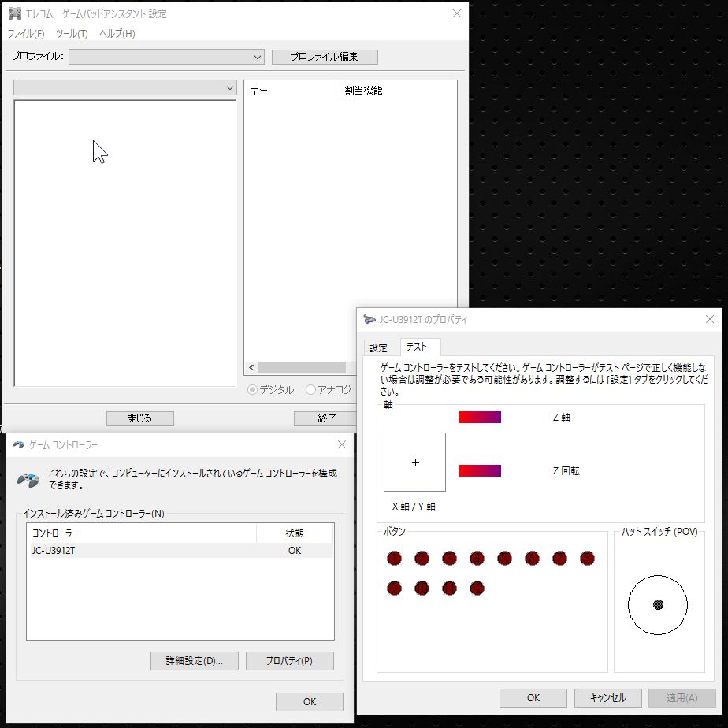The width and height of the screenshot is (728, 728).
Task: Click the 割当機能 column header
Action: click(x=399, y=91)
